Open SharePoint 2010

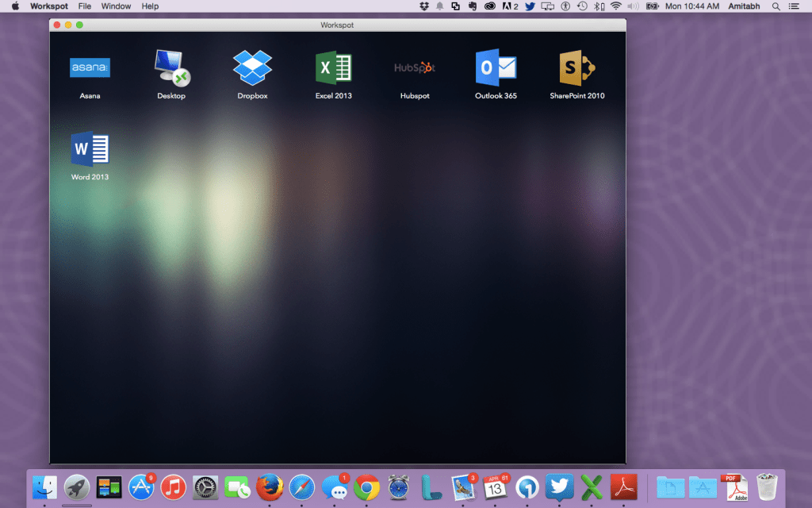click(x=577, y=67)
